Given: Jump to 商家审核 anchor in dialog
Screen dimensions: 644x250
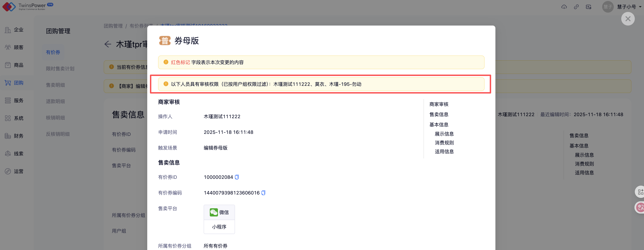Looking at the screenshot, I should click(439, 104).
